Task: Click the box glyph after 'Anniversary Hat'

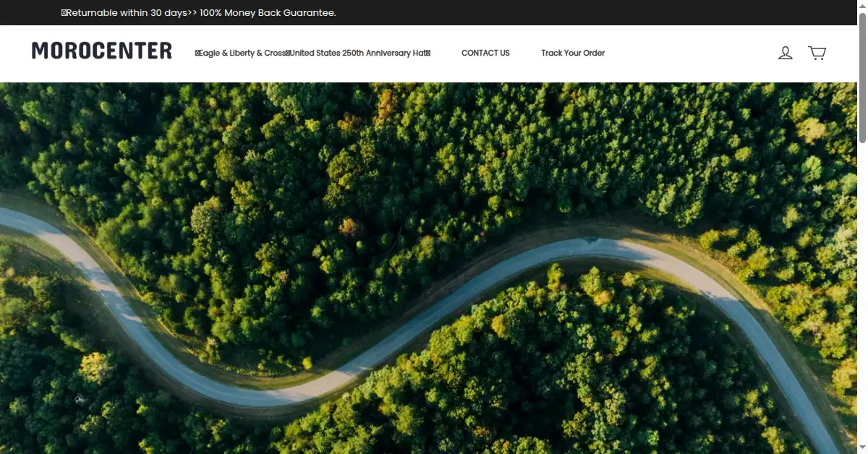Action: (x=427, y=53)
